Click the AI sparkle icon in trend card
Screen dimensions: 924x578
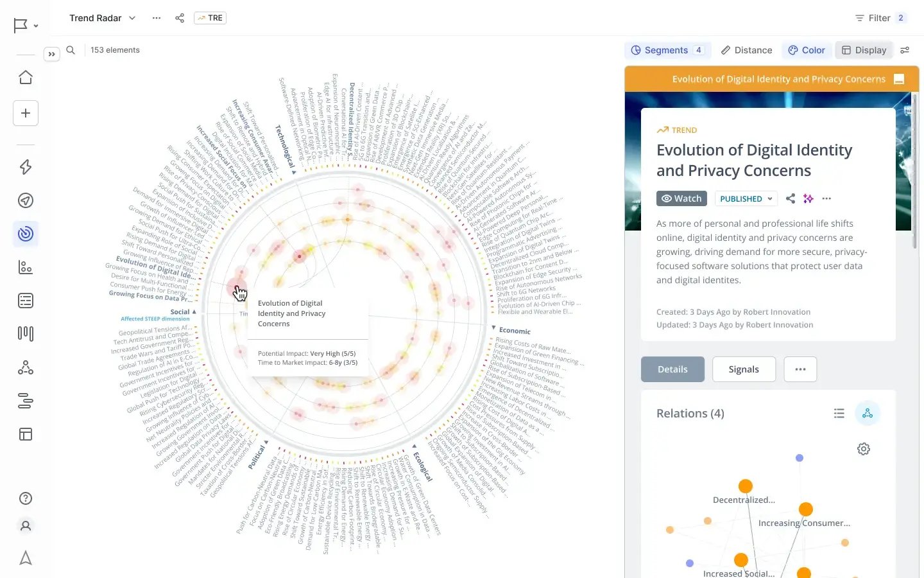[x=809, y=199]
